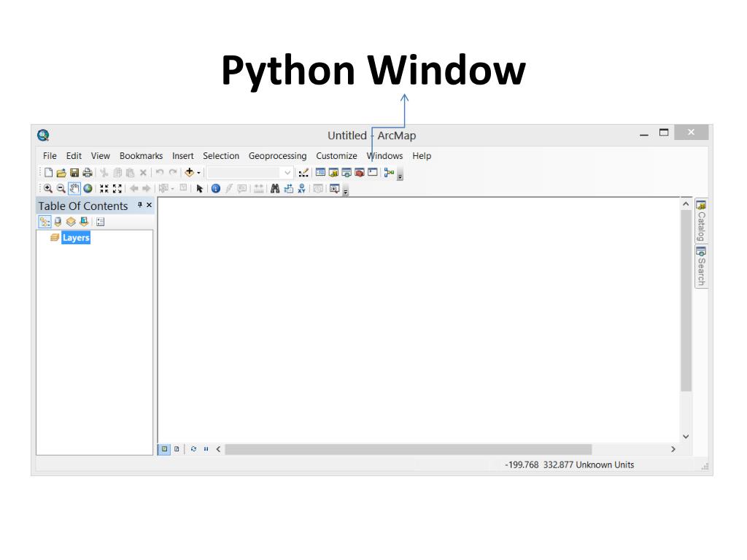Expand the Catalog side tab
The image size is (747, 560).
click(701, 221)
